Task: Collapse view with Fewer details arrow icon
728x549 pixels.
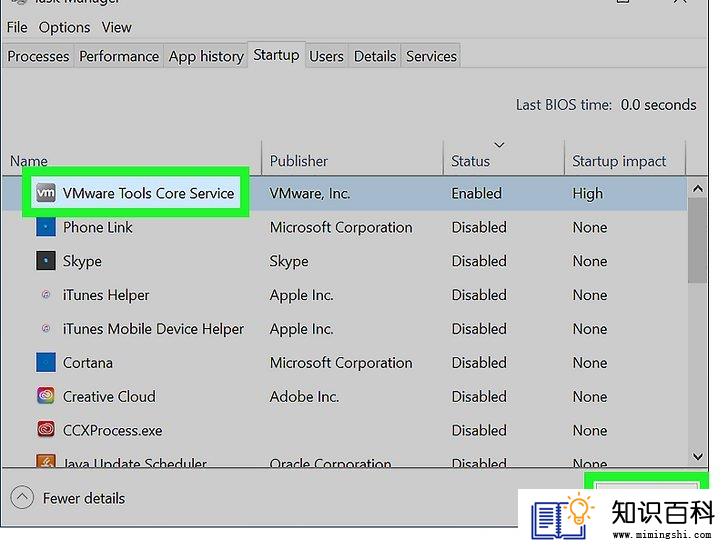Action: 22,498
